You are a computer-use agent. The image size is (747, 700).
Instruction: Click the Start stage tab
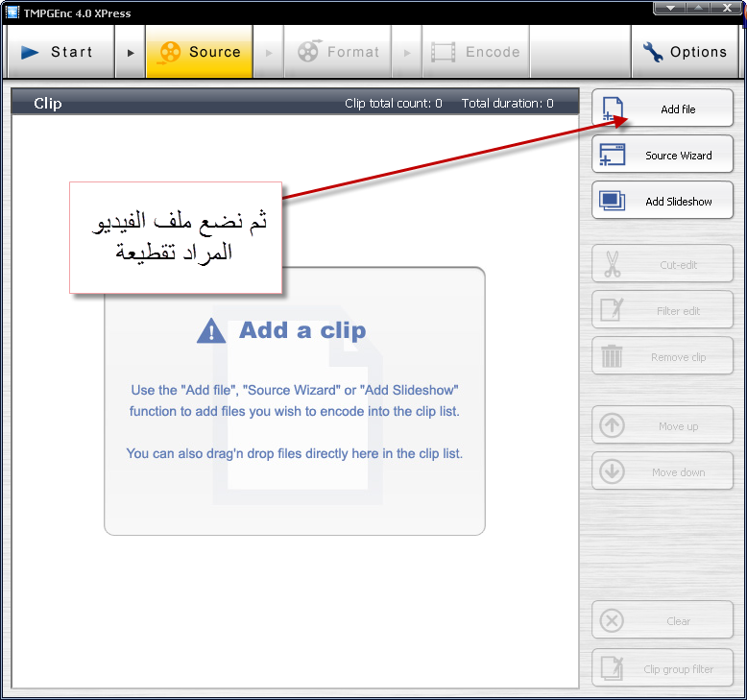[x=61, y=52]
